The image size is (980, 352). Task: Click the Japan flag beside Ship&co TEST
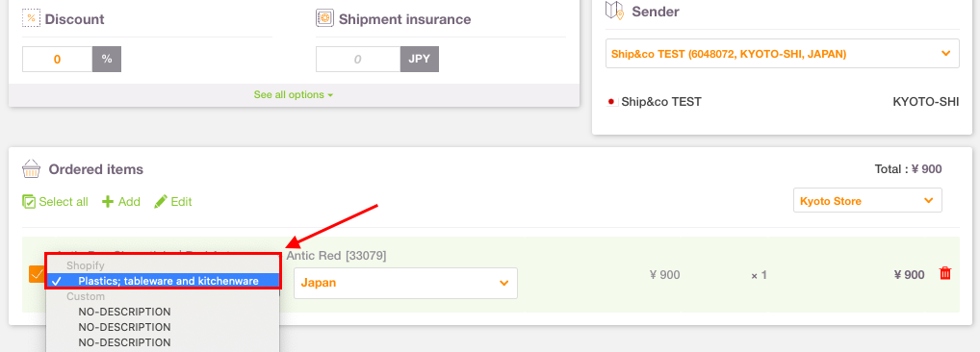click(612, 102)
